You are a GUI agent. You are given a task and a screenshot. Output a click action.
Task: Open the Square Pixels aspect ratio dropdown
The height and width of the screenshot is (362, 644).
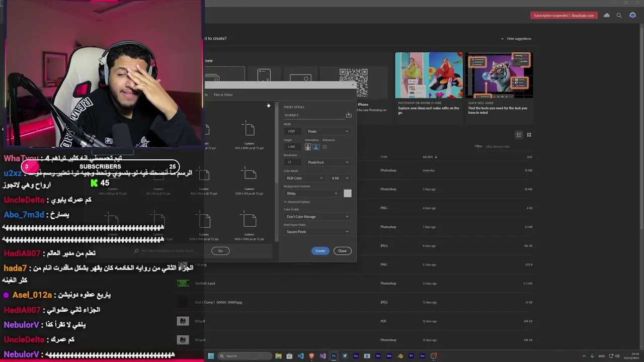317,232
